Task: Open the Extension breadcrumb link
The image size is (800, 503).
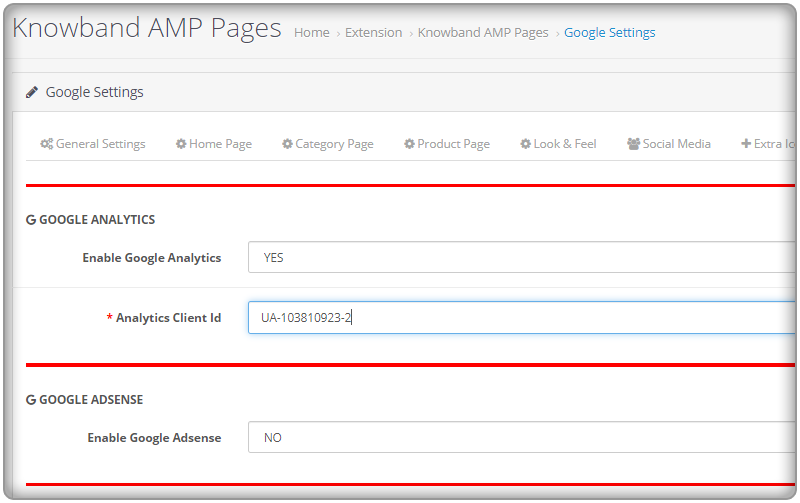Action: (373, 33)
